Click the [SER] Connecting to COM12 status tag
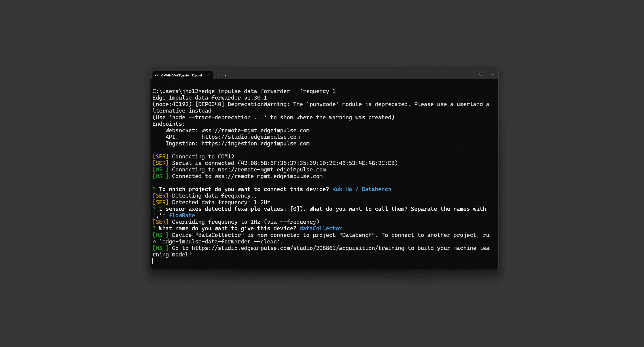 click(x=161, y=156)
